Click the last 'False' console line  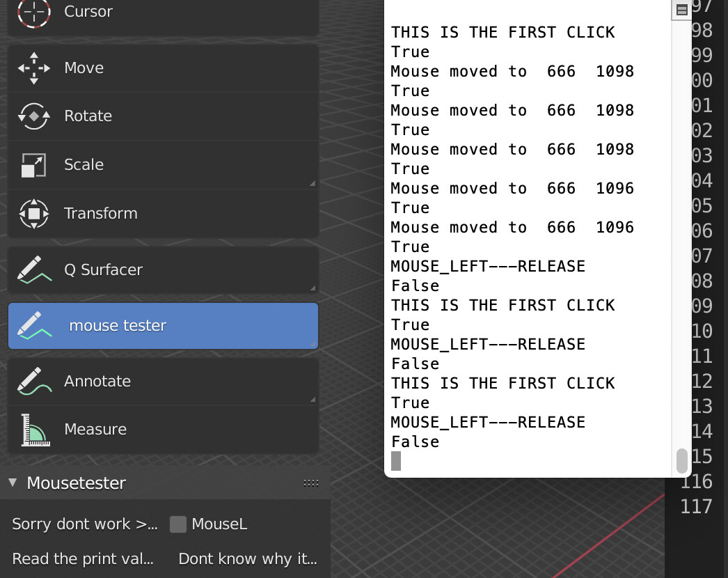(x=415, y=442)
